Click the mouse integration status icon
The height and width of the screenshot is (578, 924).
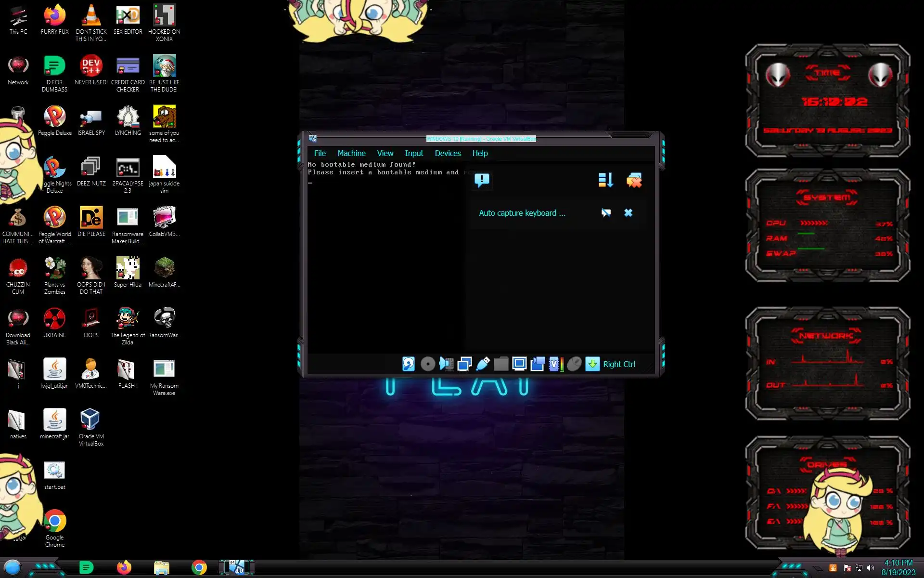tap(574, 364)
